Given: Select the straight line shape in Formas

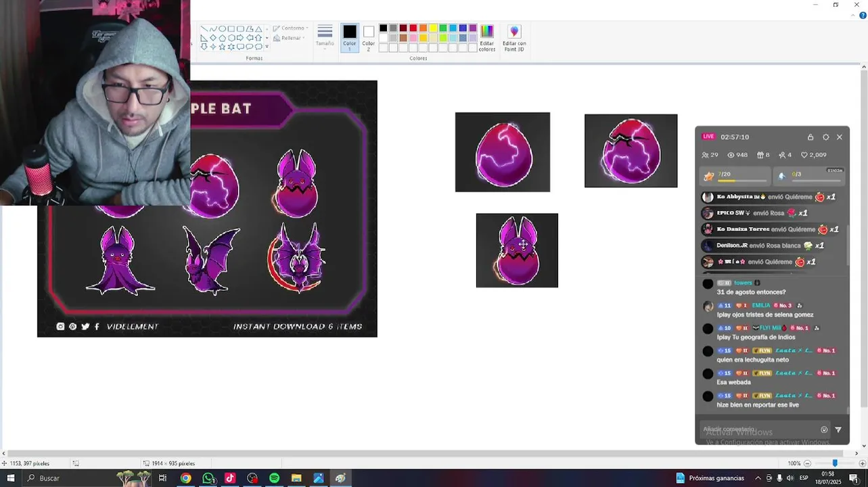Looking at the screenshot, I should (204, 29).
